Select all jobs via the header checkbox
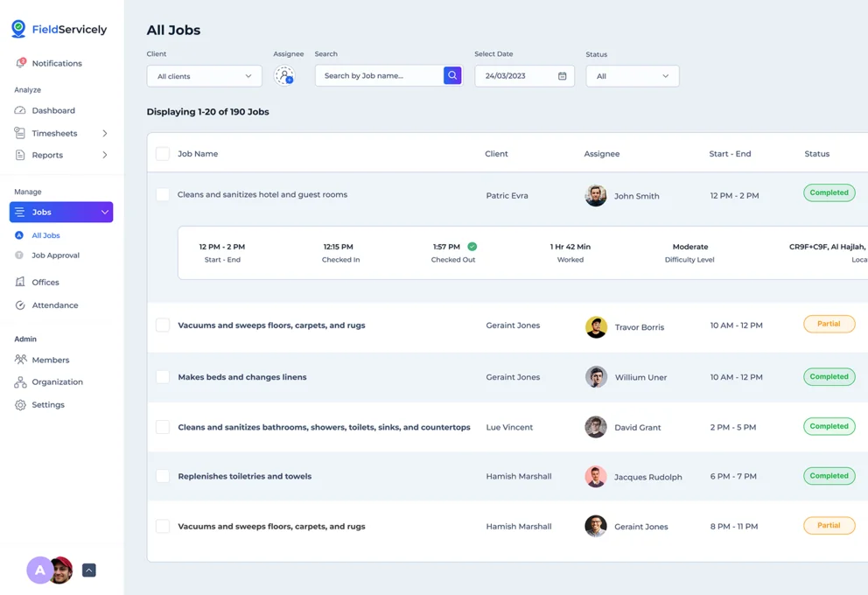The image size is (868, 595). 163,153
